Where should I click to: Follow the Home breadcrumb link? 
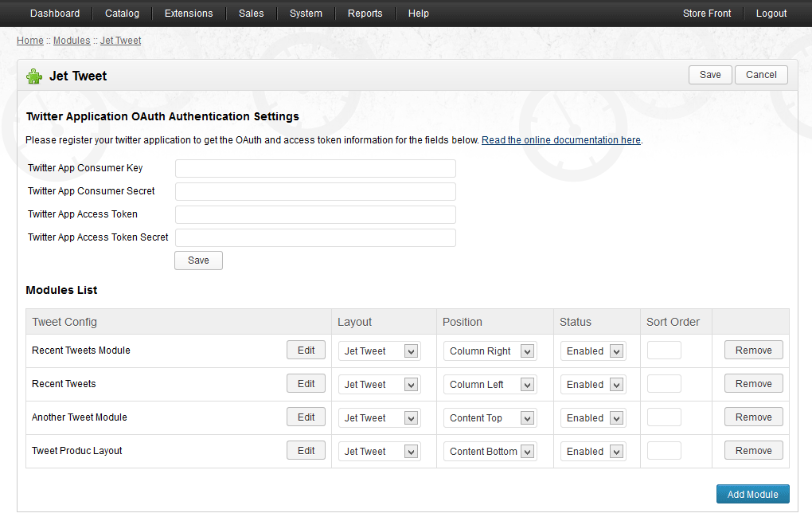coord(30,41)
